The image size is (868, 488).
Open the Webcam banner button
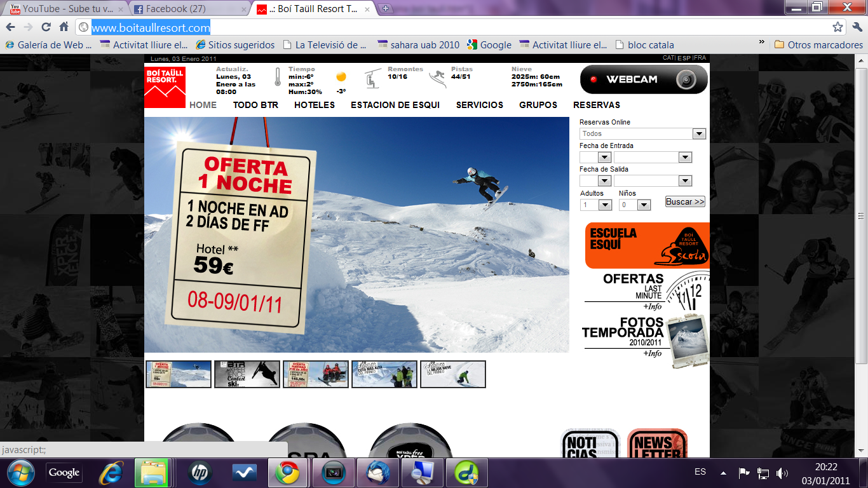click(x=643, y=79)
